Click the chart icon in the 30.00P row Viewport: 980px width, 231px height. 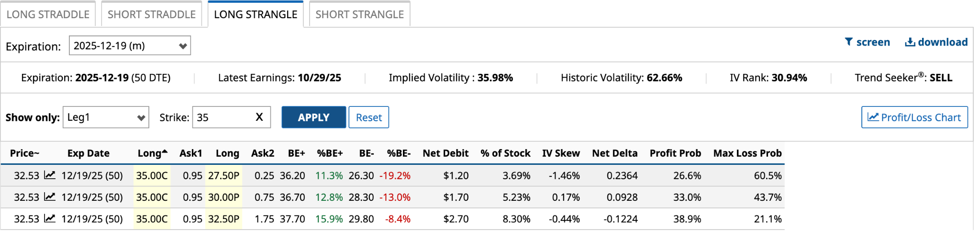[x=50, y=197]
